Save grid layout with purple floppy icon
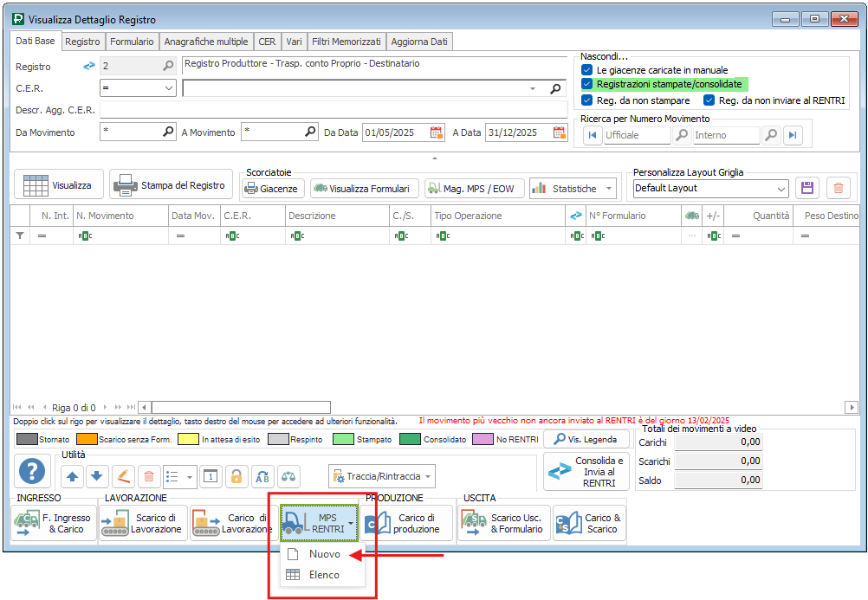868x600 pixels. point(807,188)
